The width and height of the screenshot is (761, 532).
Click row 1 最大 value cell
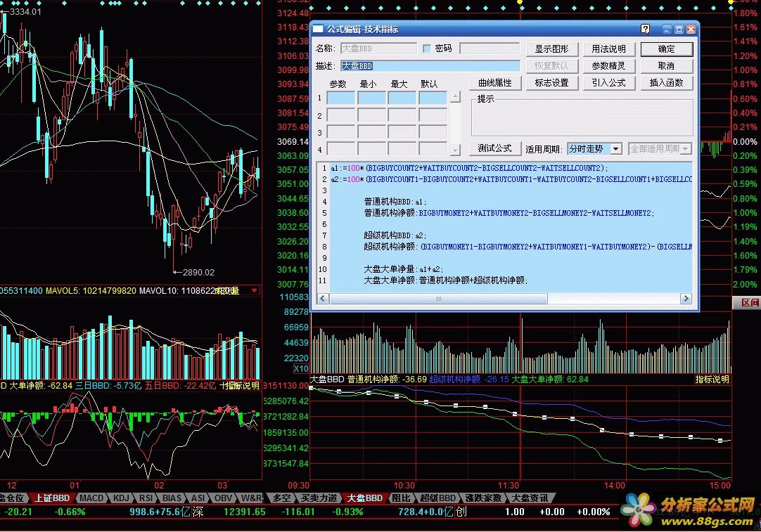[x=402, y=98]
